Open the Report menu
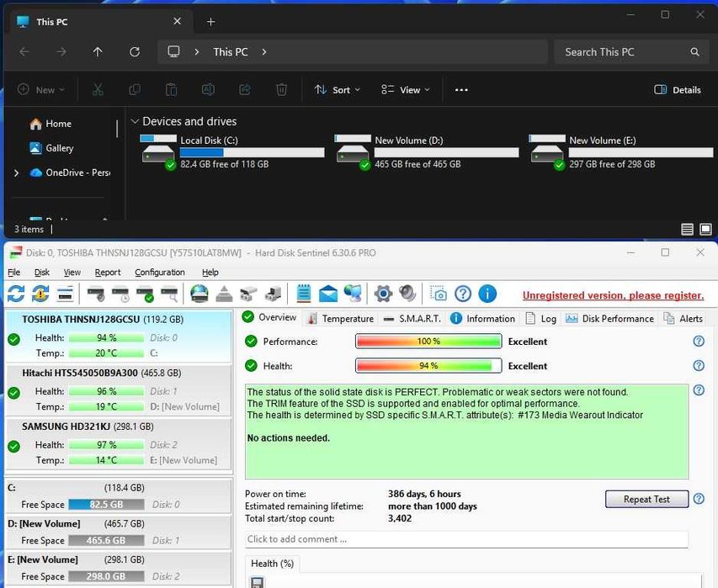718x588 pixels. [108, 273]
